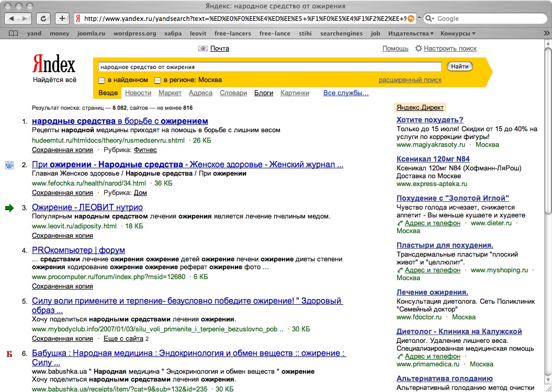Click the snowflake icon beside result 2
This screenshot has width=552, height=392.
click(9, 165)
